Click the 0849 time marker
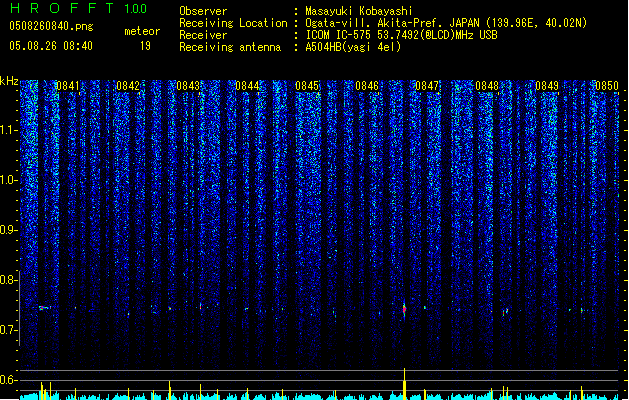Screen dimensions: 629x400 pyautogui.click(x=547, y=86)
